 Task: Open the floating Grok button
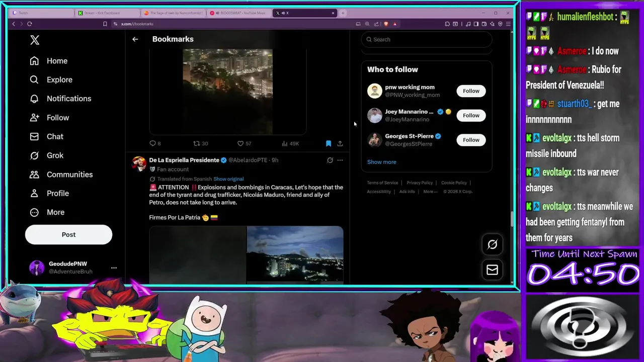(x=492, y=244)
